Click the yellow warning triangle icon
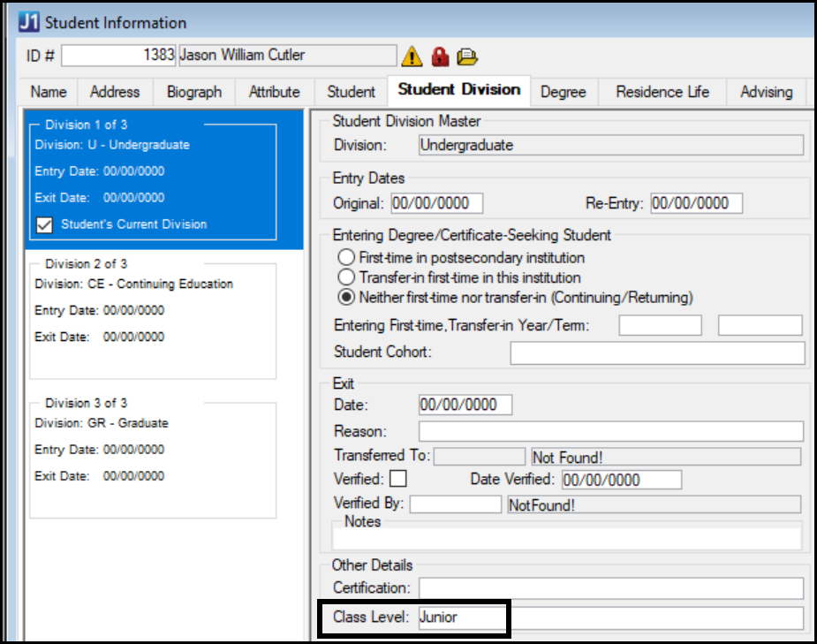Image resolution: width=817 pixels, height=644 pixels. pyautogui.click(x=412, y=57)
